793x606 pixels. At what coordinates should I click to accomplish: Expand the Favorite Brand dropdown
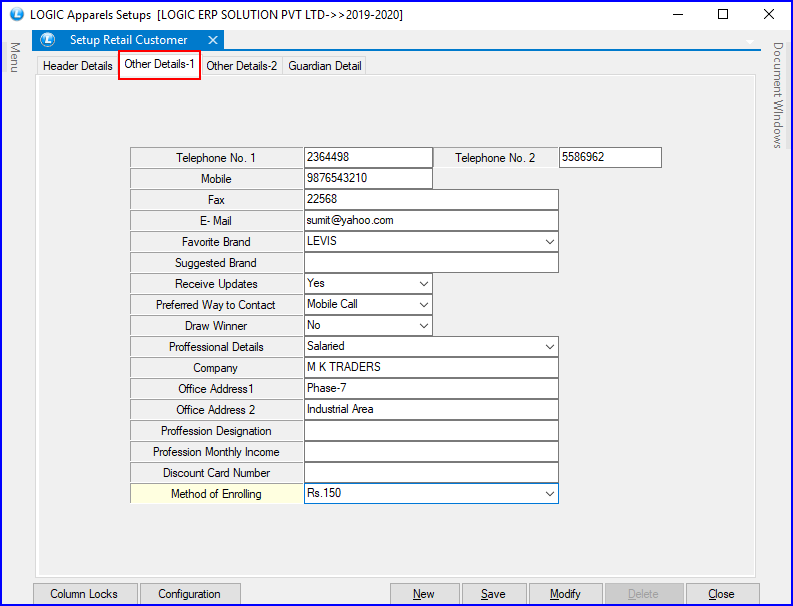pyautogui.click(x=550, y=242)
